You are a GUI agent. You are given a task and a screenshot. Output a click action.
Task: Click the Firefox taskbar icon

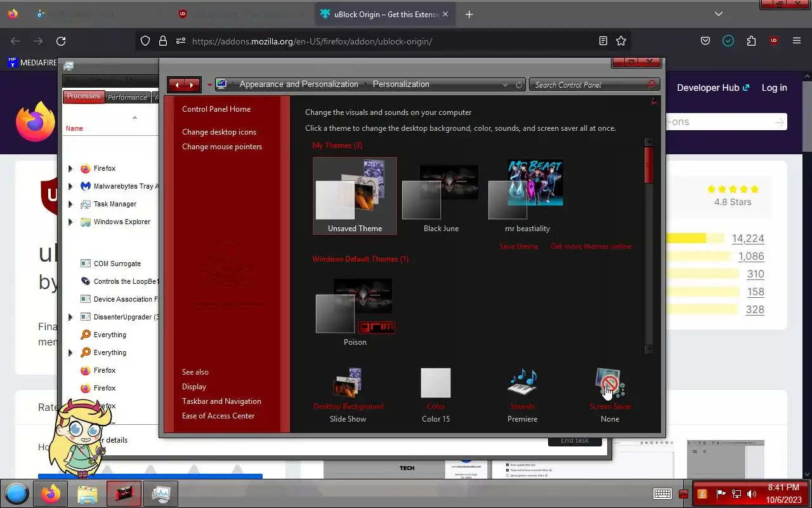(x=51, y=493)
